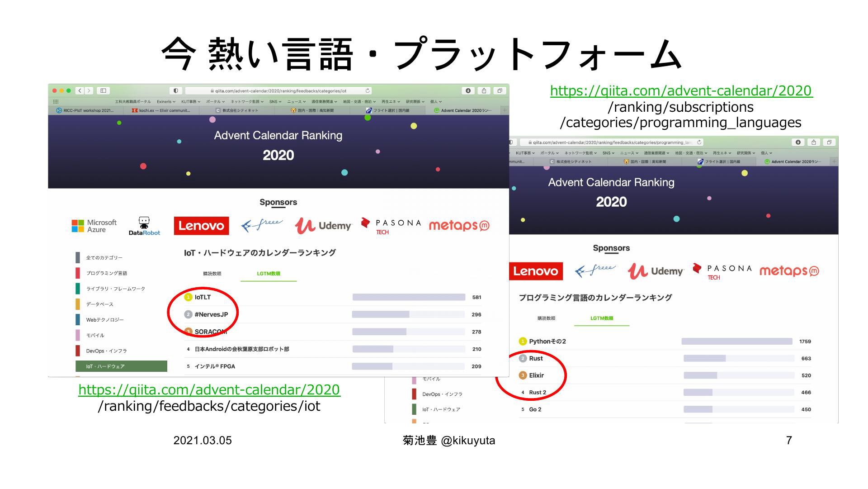This screenshot has width=868, height=489.
Task: Expand KUT事務 bookmarks folder in IoT window
Action: point(191,102)
